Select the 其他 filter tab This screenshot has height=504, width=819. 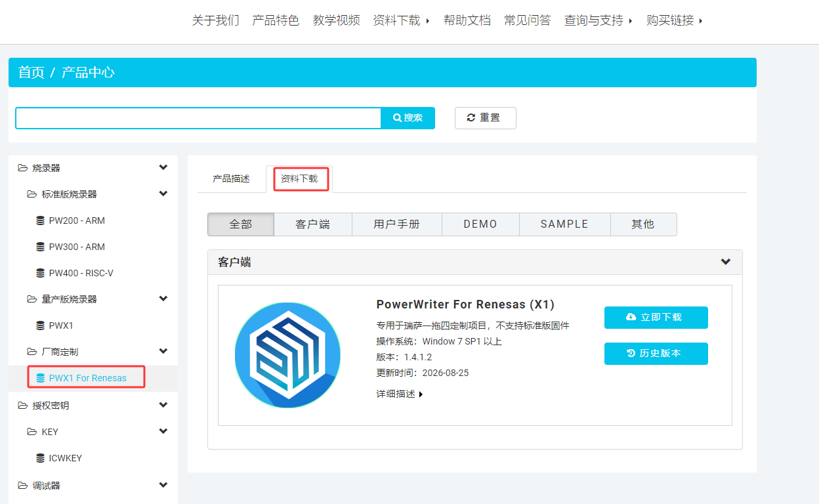tap(643, 224)
